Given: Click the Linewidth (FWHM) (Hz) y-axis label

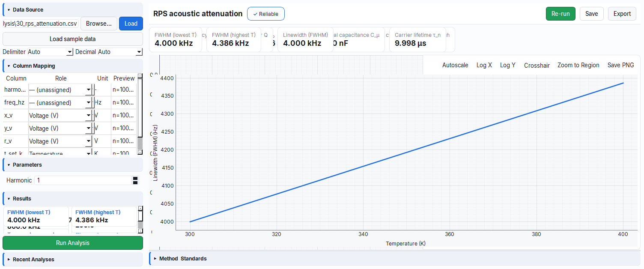Looking at the screenshot, I should (x=155, y=153).
